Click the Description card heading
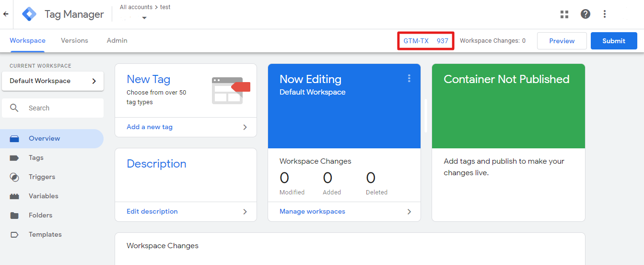 [x=156, y=164]
